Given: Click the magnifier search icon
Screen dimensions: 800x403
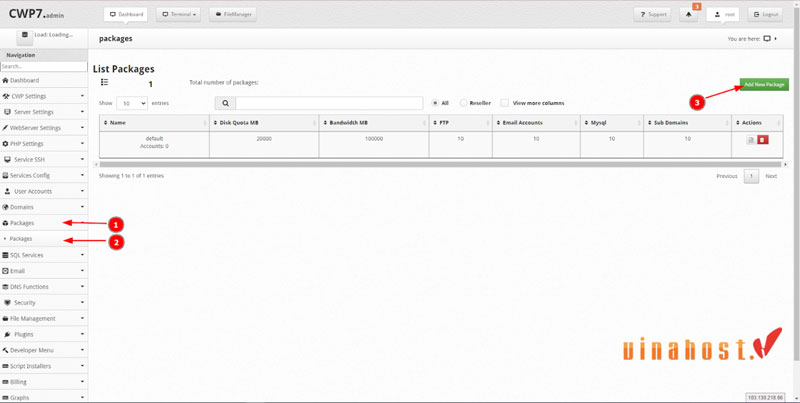Looking at the screenshot, I should (x=226, y=103).
